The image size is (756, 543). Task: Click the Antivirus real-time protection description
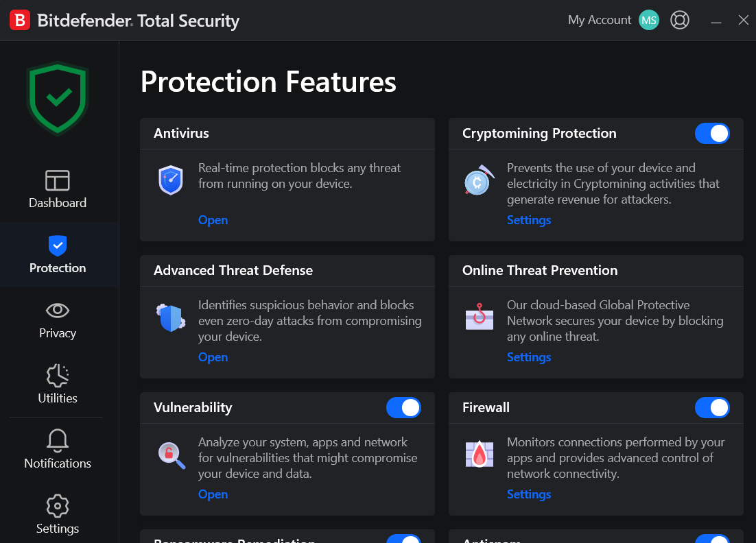click(299, 176)
